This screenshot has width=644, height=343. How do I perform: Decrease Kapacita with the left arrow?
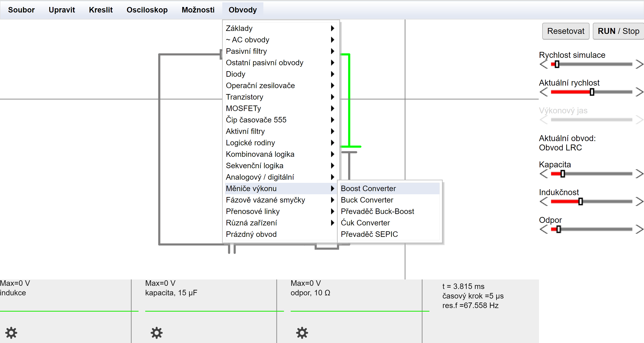point(544,174)
